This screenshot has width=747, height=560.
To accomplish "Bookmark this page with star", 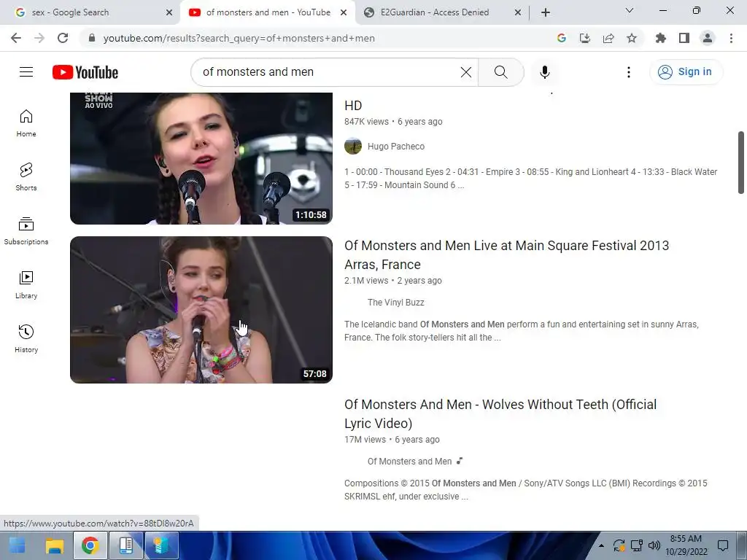I will (632, 38).
